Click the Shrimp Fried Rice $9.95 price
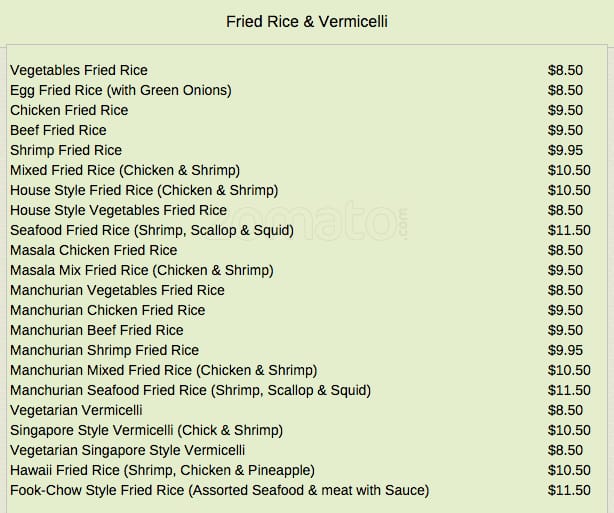 click(565, 150)
